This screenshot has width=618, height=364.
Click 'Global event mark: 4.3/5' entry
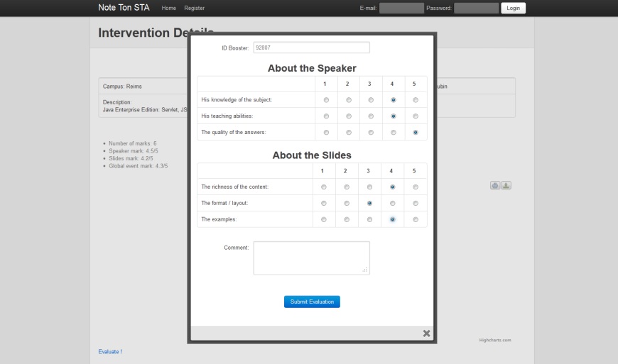coord(138,165)
